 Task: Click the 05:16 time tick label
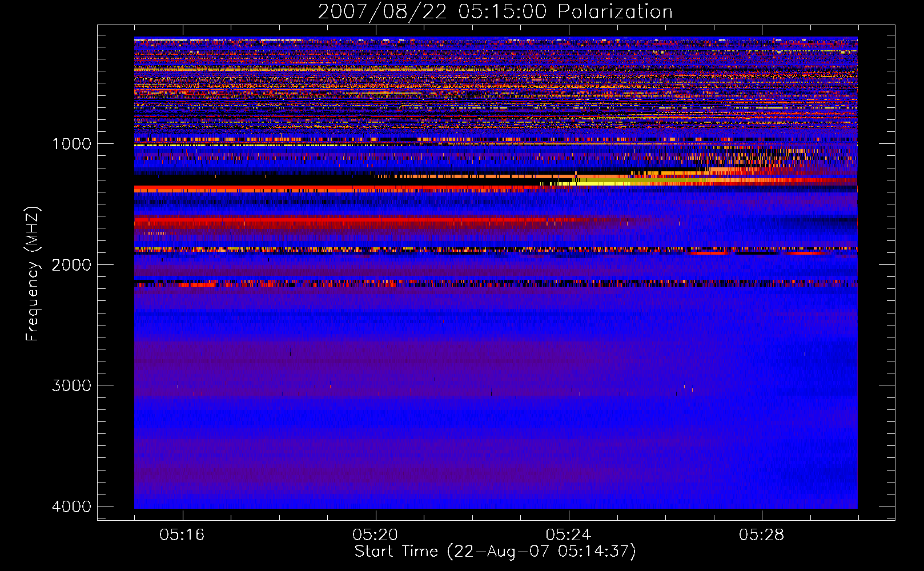pos(182,534)
